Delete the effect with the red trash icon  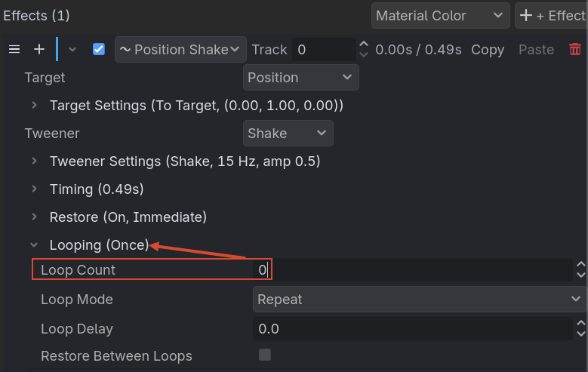(575, 49)
